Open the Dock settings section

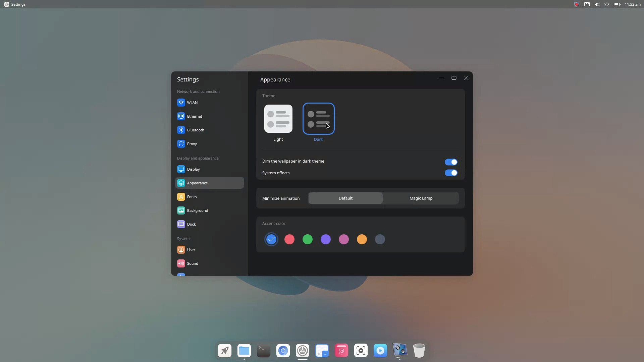(x=191, y=224)
